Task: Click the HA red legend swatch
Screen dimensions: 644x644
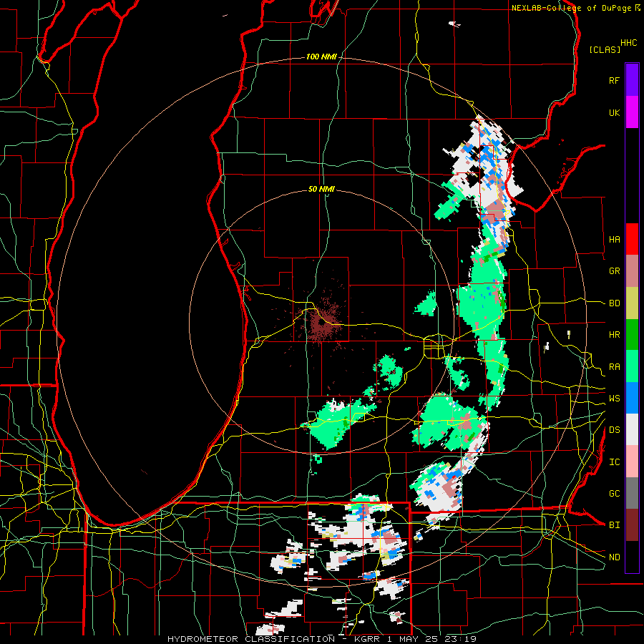Action: coord(632,239)
